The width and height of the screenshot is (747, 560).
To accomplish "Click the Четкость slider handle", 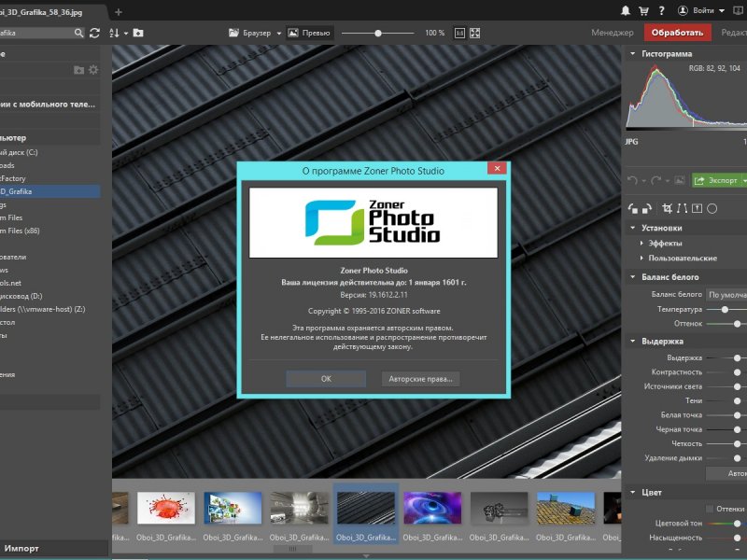I will 738,444.
